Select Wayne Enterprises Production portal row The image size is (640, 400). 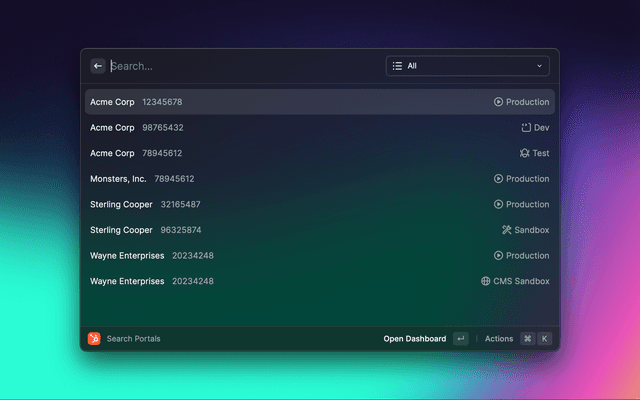click(x=300, y=256)
